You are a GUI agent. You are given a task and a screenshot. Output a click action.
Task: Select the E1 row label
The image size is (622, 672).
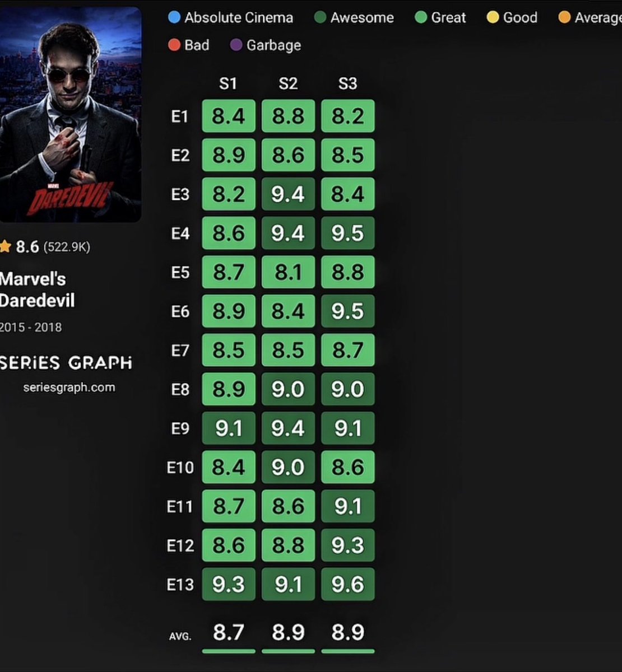click(180, 116)
